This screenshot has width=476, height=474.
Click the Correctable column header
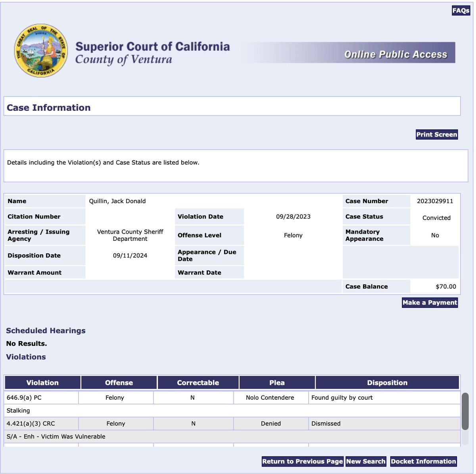(x=198, y=383)
